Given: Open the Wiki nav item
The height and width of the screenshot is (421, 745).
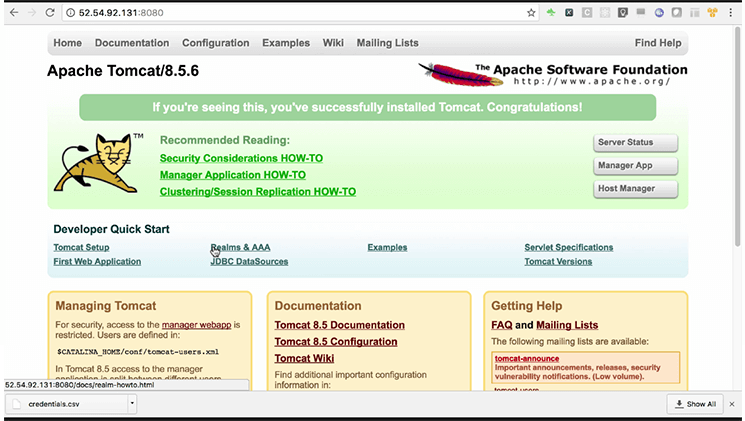Looking at the screenshot, I should tap(333, 43).
